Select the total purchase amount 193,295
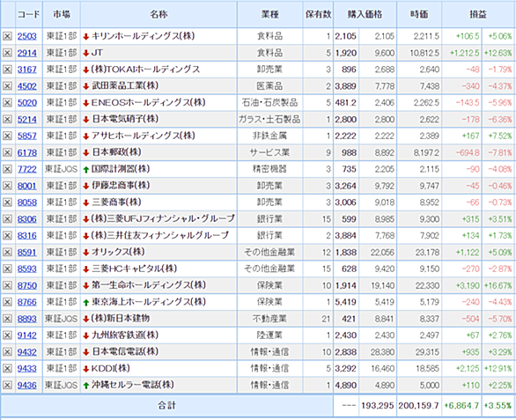The height and width of the screenshot is (420, 516). pyautogui.click(x=377, y=406)
